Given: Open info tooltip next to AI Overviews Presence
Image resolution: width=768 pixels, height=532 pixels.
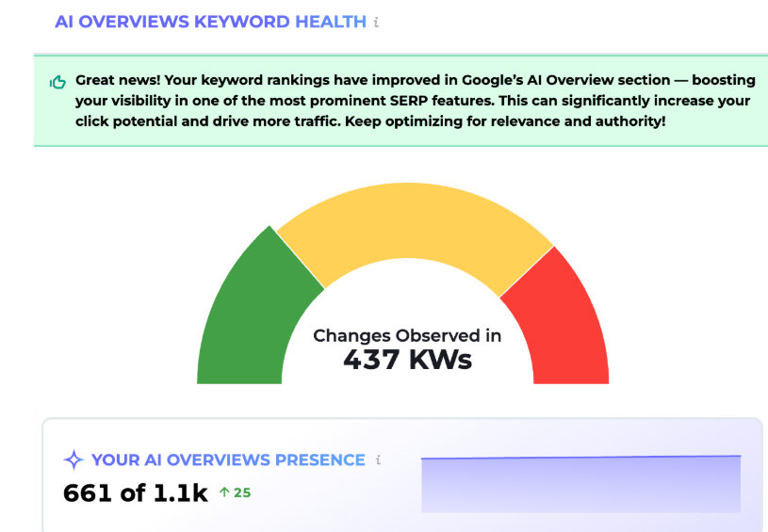Looking at the screenshot, I should pyautogui.click(x=378, y=460).
